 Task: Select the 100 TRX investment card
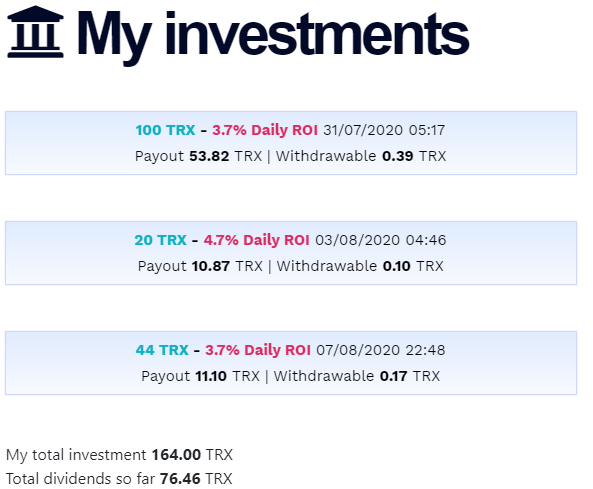tap(290, 143)
